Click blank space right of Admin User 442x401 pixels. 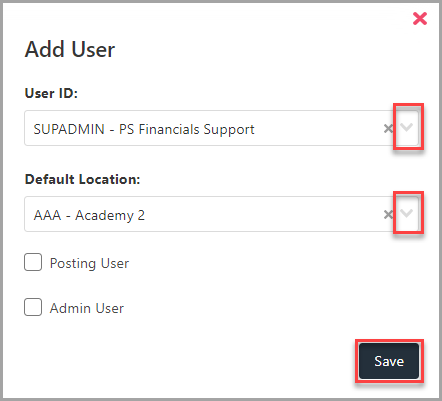267,308
